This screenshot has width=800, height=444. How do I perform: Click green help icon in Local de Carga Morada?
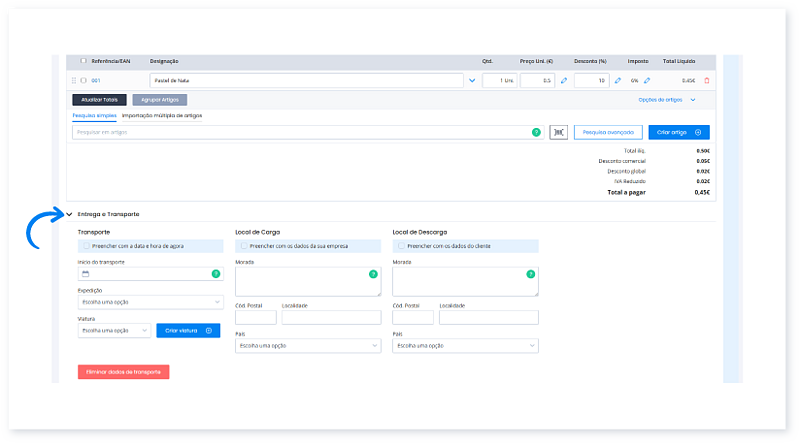373,274
